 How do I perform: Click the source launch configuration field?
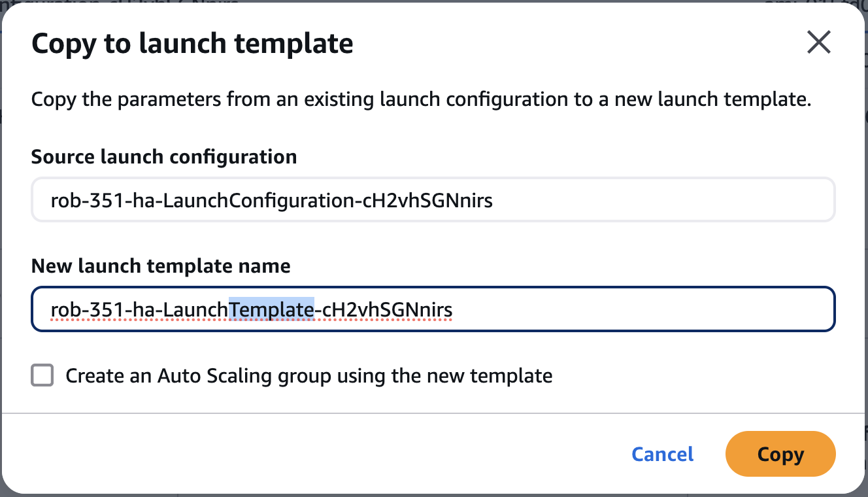433,199
